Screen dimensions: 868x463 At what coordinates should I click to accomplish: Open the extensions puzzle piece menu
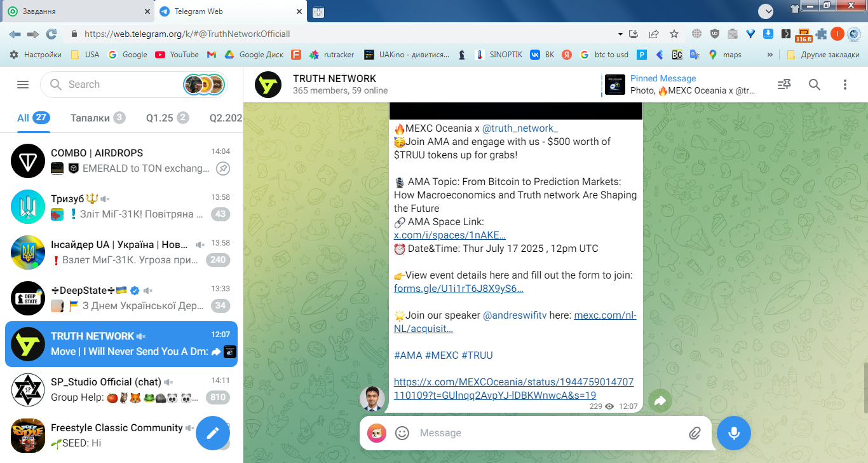point(822,34)
